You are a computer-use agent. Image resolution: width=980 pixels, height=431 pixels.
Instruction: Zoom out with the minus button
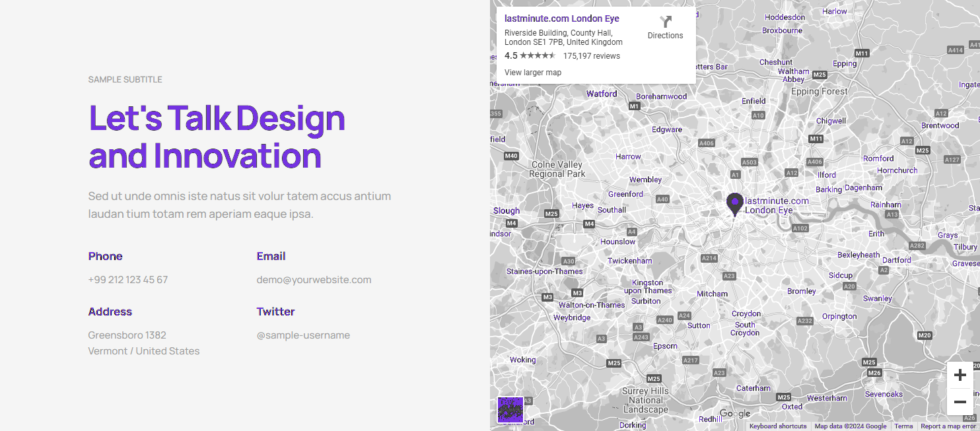tap(960, 402)
